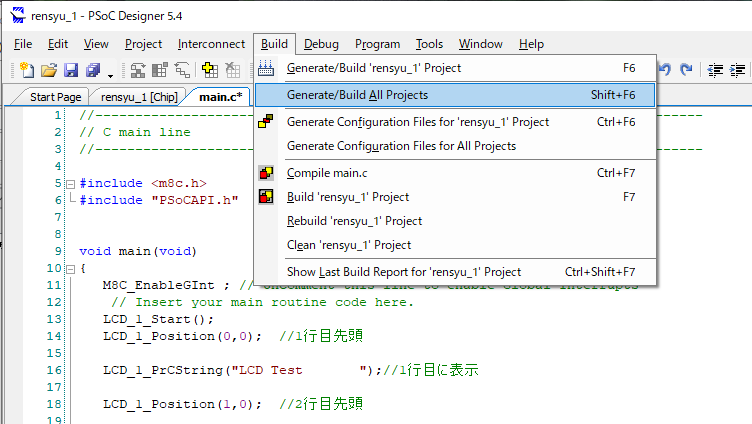Click the Save floppy disk icon
The image size is (752, 424).
(x=71, y=71)
